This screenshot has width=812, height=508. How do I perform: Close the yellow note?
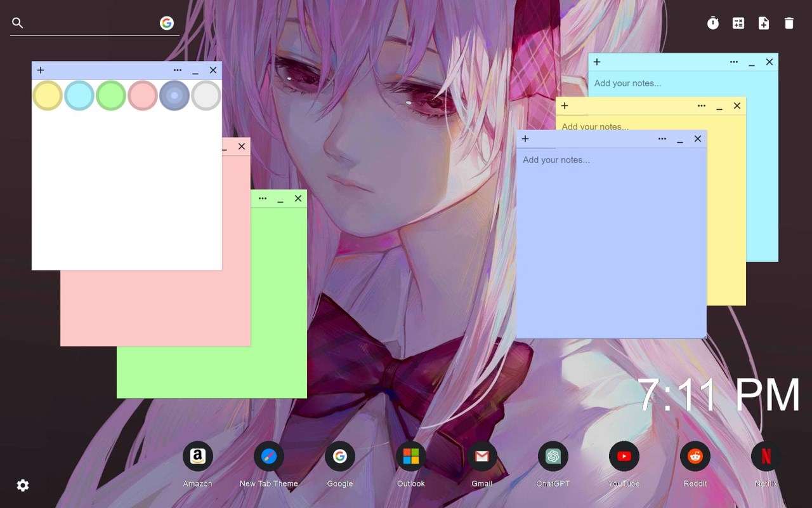coord(737,106)
